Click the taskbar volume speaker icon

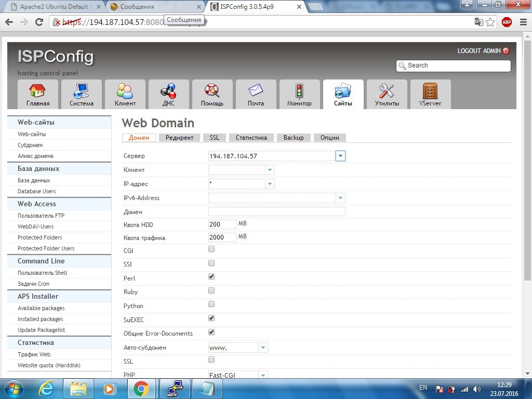[477, 389]
